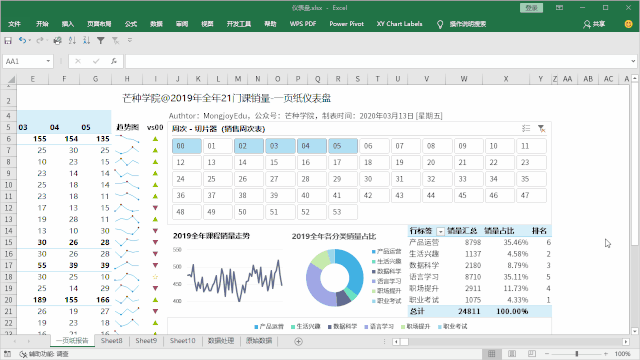
Task: Clear filter icon in quick access toolbar
Action: pos(116,40)
